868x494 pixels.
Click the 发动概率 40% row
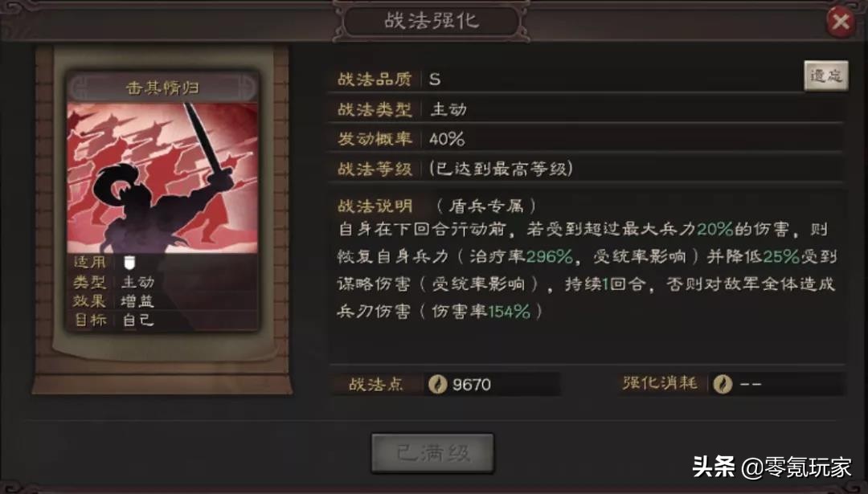click(587, 138)
